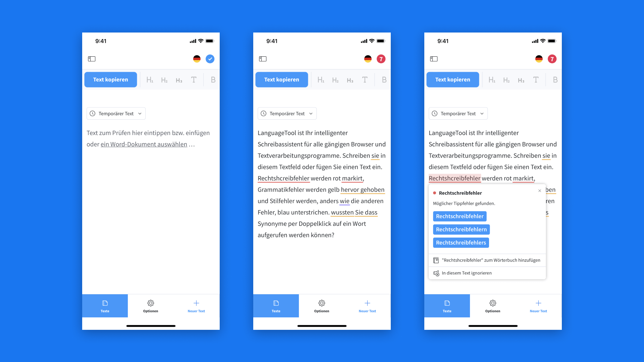
Task: Click Neuer Text tab to create new
Action: (x=196, y=306)
